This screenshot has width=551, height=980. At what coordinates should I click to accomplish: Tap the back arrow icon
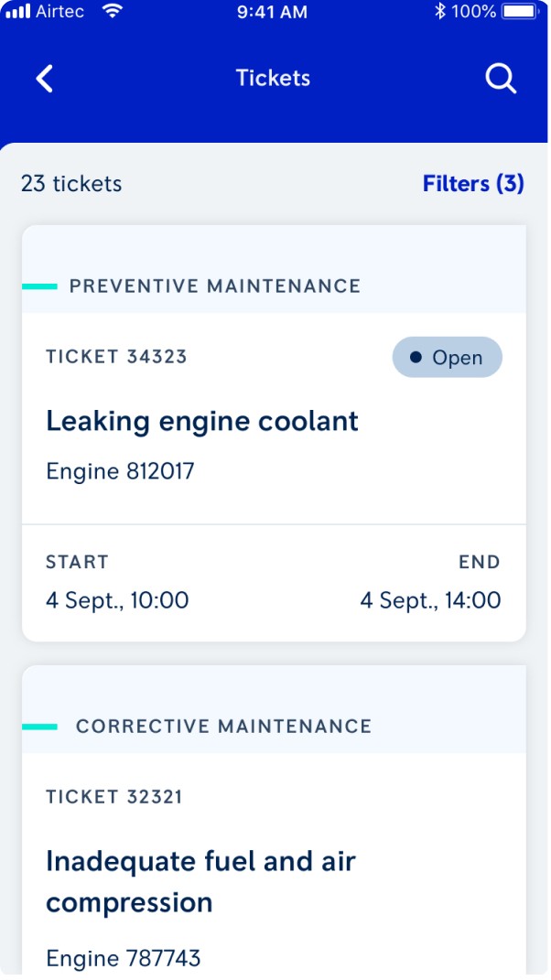(x=44, y=79)
